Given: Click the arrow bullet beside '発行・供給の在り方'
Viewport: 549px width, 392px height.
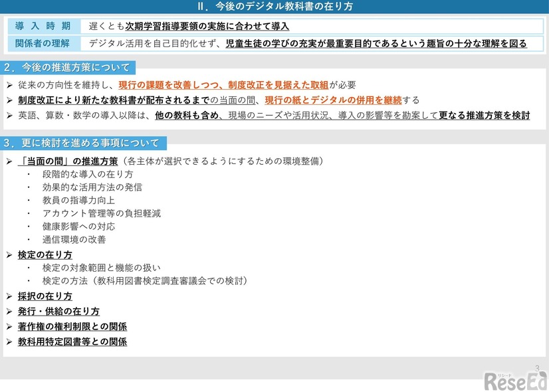Looking at the screenshot, I should pos(9,312).
